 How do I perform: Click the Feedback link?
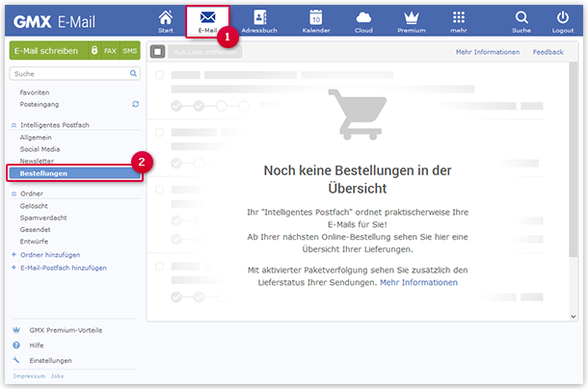point(548,52)
